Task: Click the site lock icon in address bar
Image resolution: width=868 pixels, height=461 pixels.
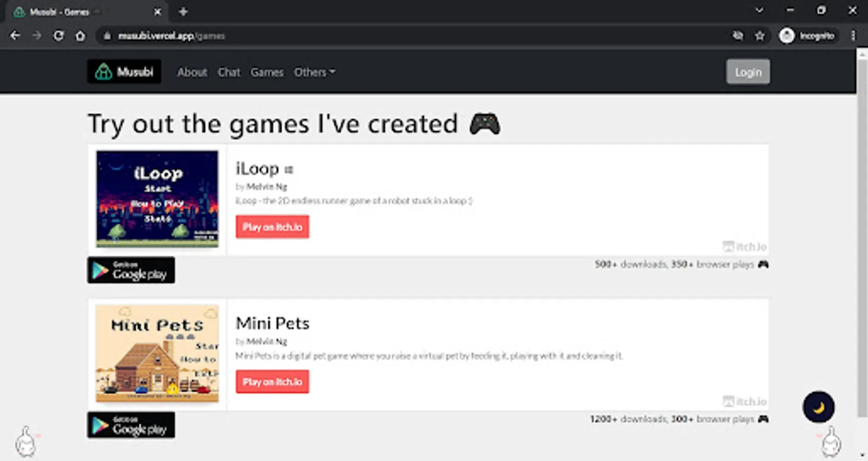Action: pos(107,36)
